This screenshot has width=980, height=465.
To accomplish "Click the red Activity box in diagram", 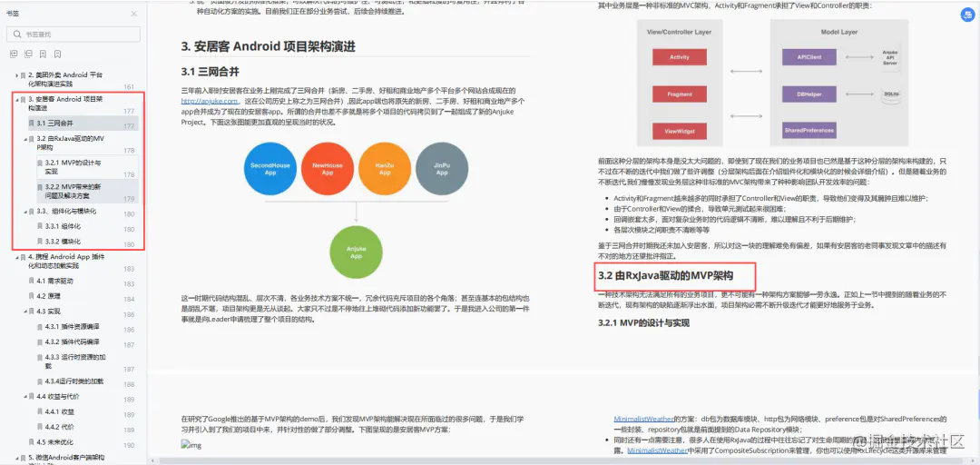I will point(680,57).
